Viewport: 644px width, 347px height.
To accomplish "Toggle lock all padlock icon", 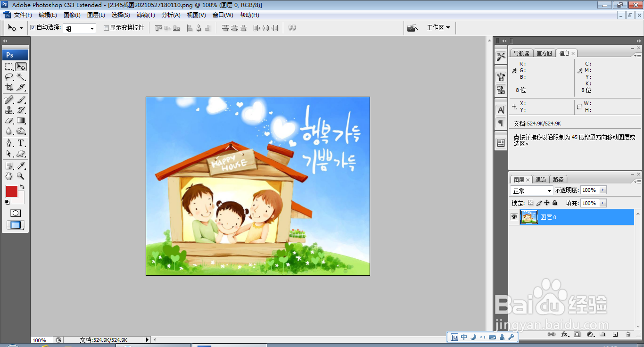I will [554, 203].
